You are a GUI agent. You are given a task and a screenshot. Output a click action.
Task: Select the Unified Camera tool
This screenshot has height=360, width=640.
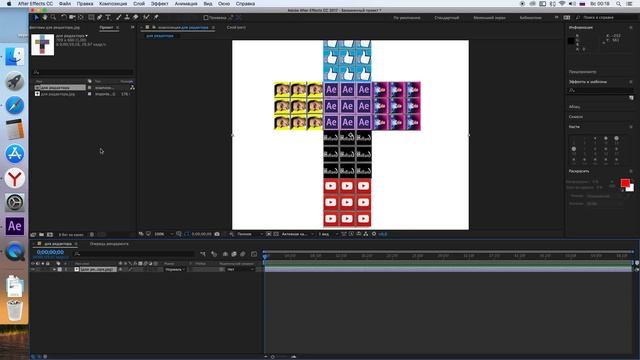[x=72, y=18]
